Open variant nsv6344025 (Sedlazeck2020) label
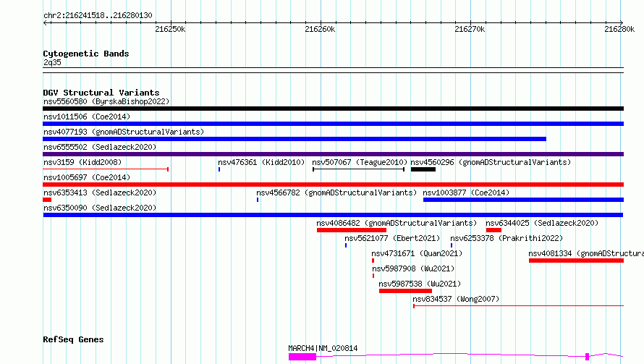Viewport: 644px width, 364px height. coord(542,223)
